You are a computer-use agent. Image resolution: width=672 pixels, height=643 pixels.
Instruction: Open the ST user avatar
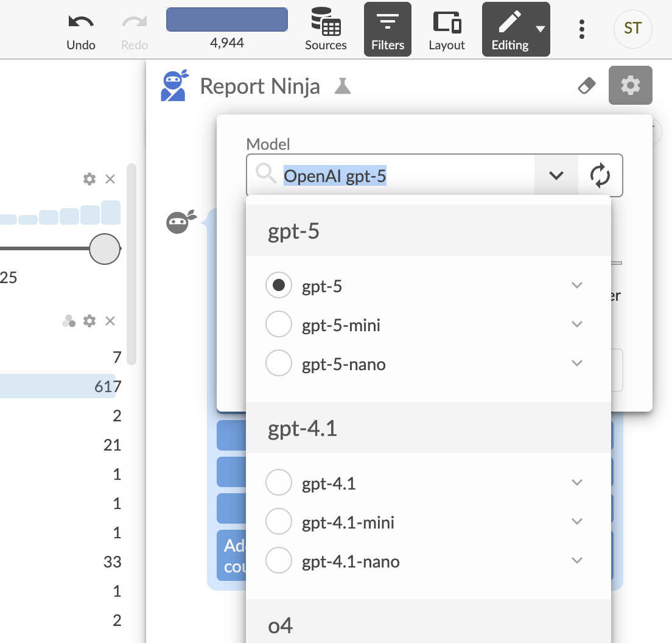[x=632, y=29]
